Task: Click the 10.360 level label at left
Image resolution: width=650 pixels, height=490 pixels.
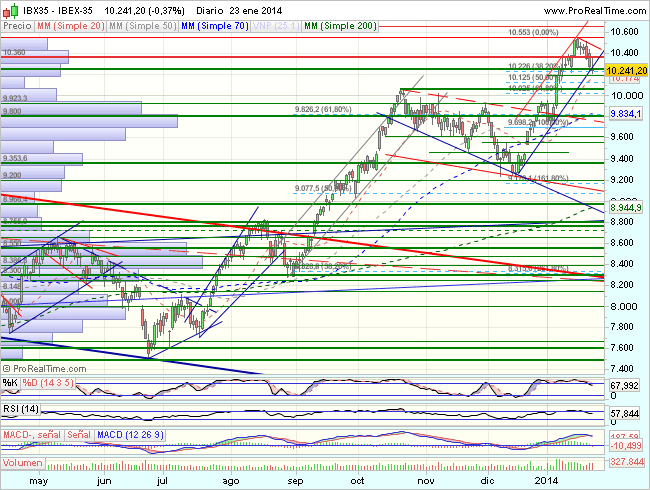Action: click(x=14, y=52)
